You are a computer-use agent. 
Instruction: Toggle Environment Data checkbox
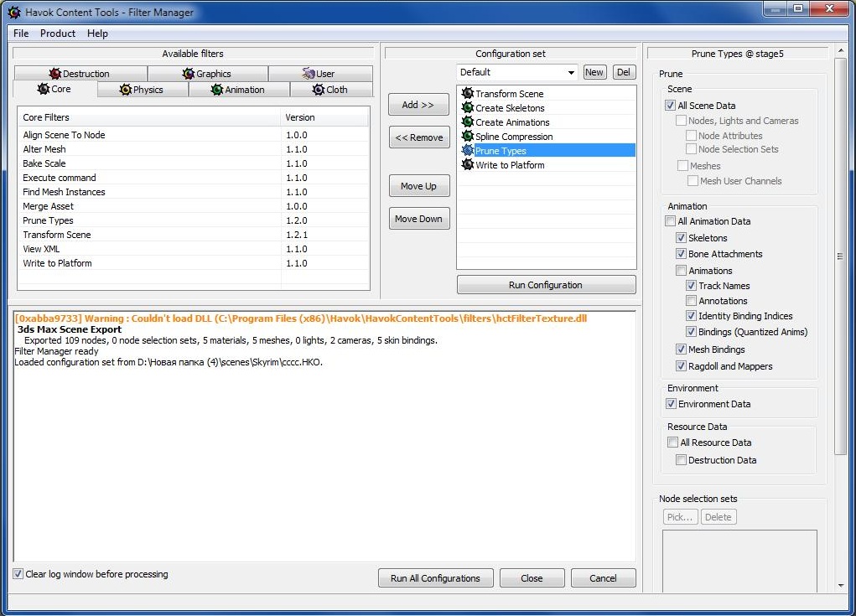point(671,404)
